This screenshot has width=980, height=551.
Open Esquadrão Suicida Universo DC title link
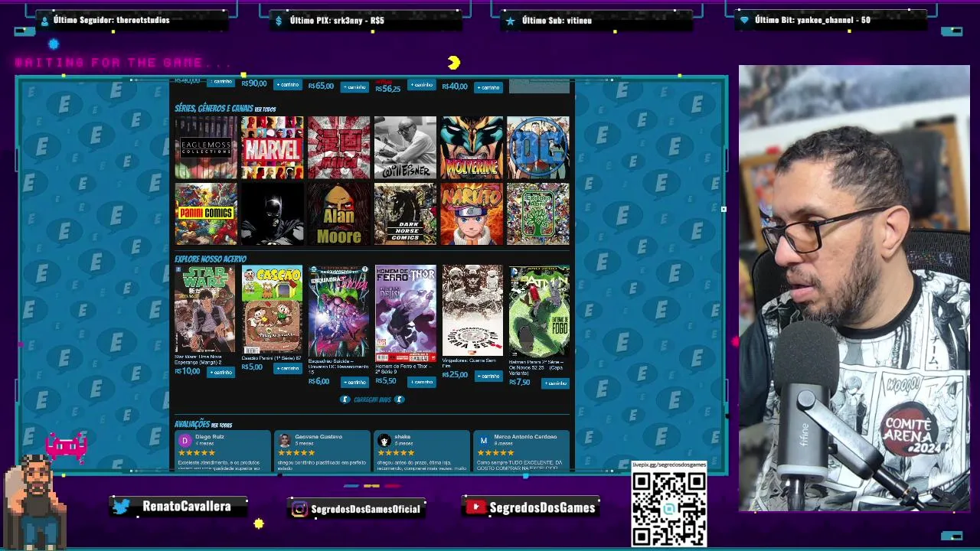pyautogui.click(x=338, y=367)
